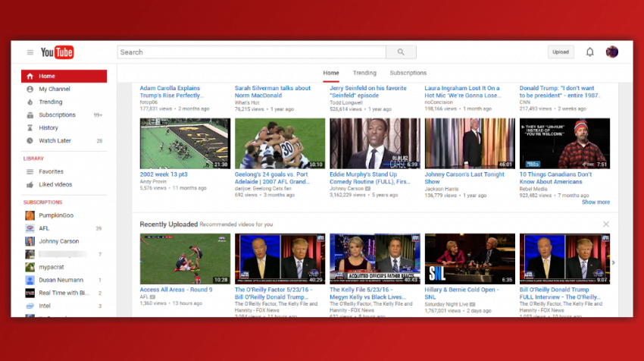
Task: Click the Favorites list icon
Action: [x=30, y=171]
